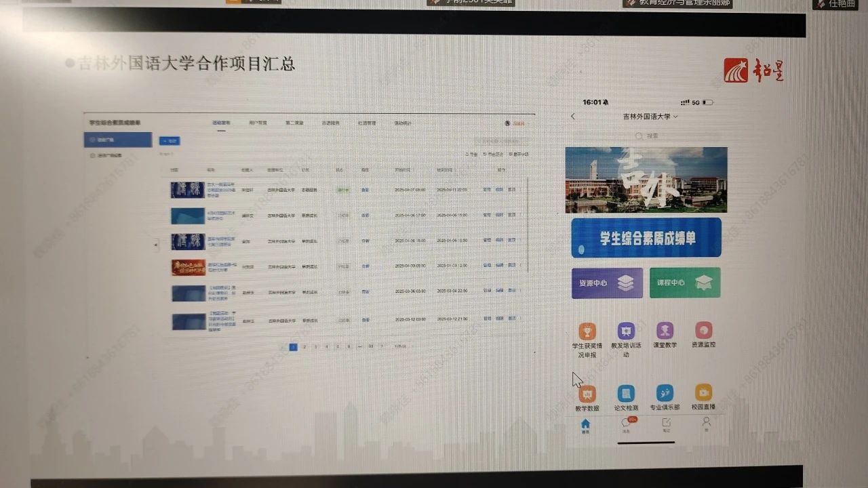Open 学生获奖情况申报 app icon
The image size is (868, 488).
click(x=587, y=331)
